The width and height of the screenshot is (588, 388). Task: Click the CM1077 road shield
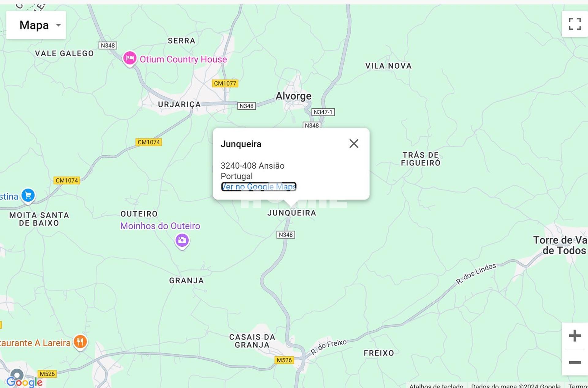click(x=225, y=83)
